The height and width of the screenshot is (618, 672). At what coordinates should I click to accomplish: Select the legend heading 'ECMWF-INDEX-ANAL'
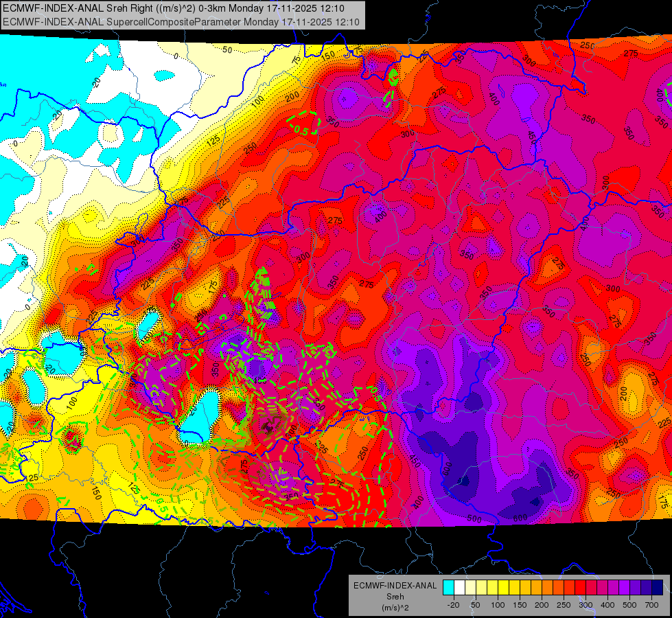395,586
